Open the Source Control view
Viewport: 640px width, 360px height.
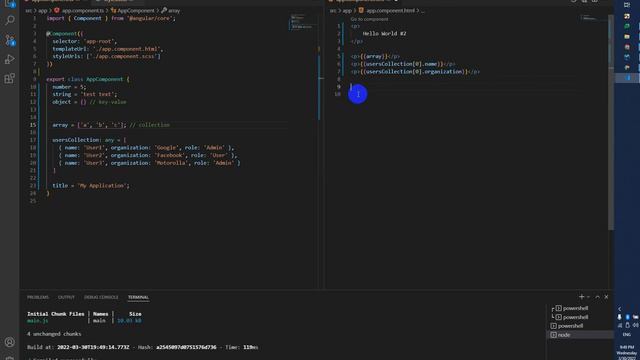click(x=9, y=40)
